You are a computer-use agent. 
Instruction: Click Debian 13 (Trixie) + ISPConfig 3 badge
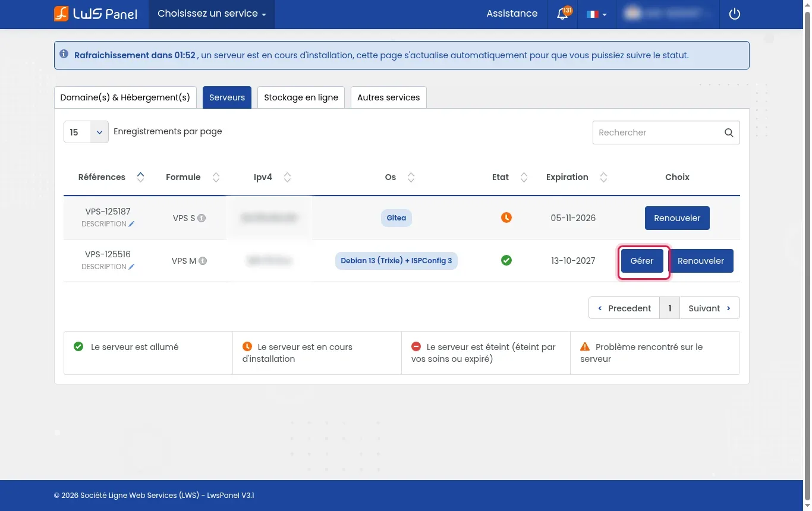coord(396,261)
